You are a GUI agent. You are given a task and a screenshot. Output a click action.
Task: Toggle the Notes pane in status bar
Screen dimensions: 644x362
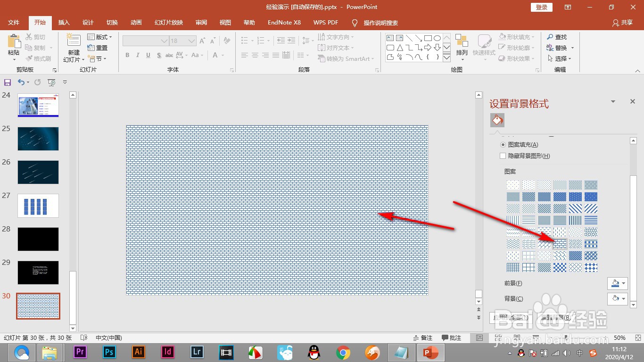click(423, 338)
